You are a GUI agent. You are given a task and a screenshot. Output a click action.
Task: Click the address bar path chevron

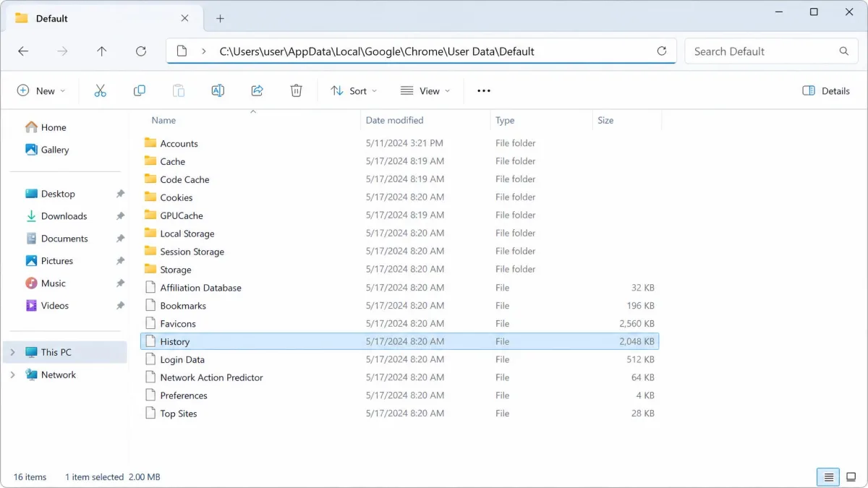pyautogui.click(x=204, y=51)
